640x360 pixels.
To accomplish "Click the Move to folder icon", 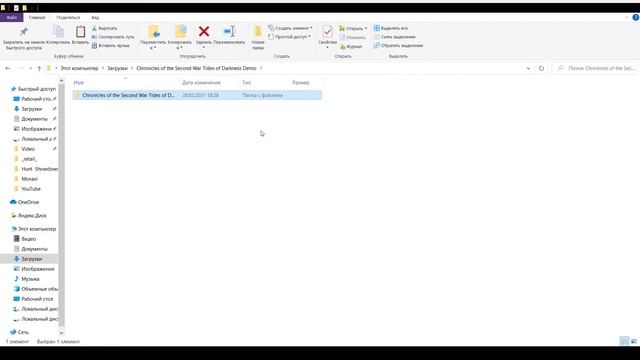I will pos(153,32).
